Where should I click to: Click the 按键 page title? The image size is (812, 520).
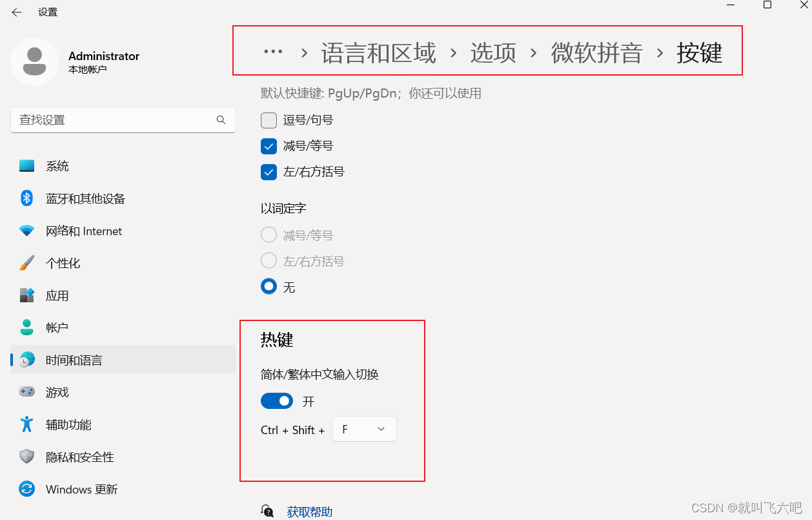(x=700, y=53)
